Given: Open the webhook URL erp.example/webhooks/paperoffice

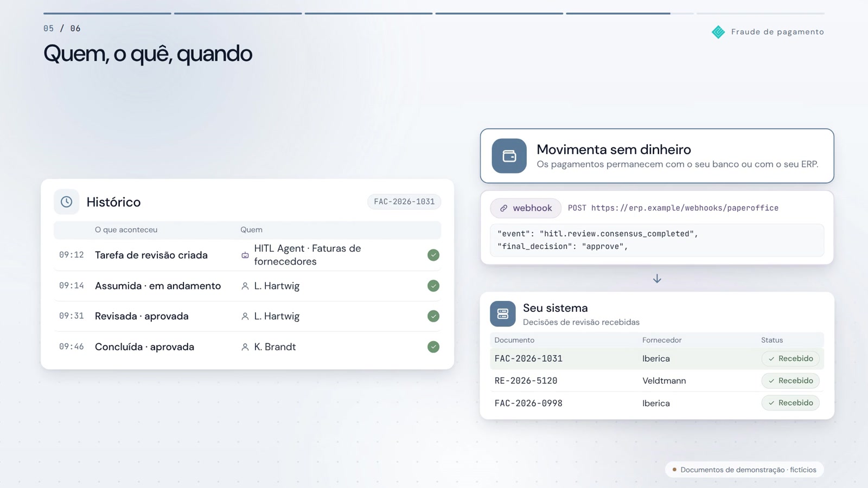Looking at the screenshot, I should pyautogui.click(x=685, y=208).
